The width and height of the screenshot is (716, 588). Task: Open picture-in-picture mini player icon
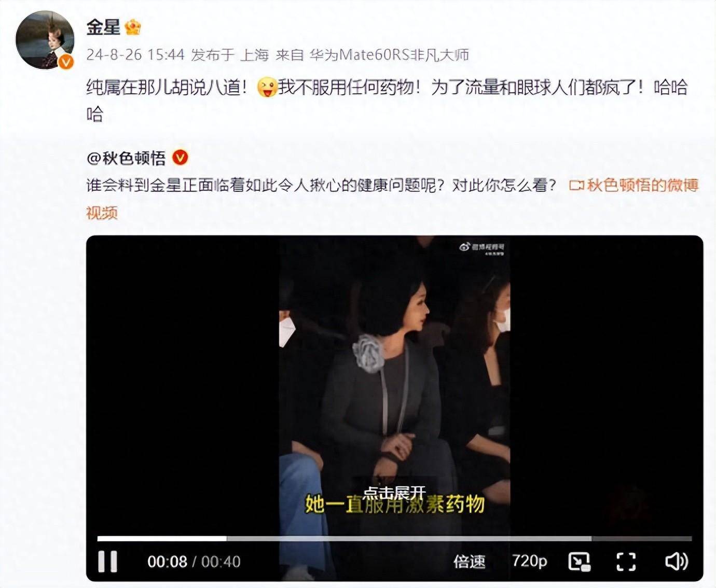click(x=579, y=562)
